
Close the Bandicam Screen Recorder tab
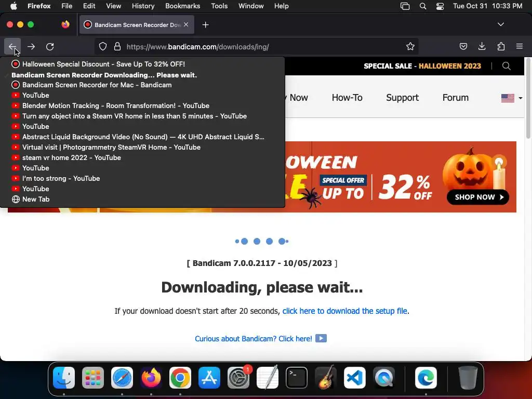point(186,24)
